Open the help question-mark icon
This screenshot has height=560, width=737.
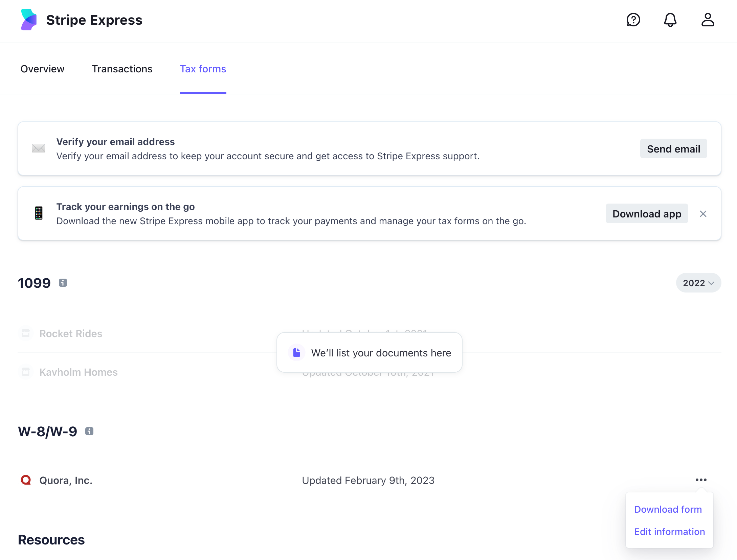(x=633, y=20)
